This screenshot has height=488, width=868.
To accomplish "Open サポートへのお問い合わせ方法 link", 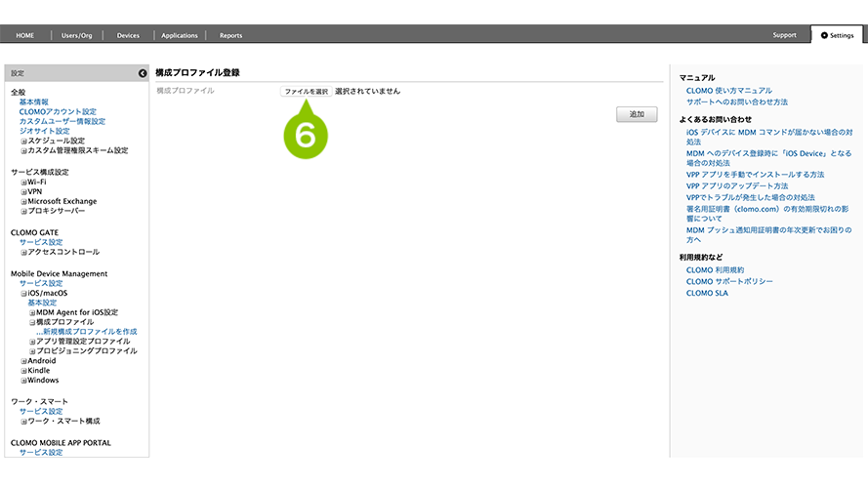I will pyautogui.click(x=737, y=102).
